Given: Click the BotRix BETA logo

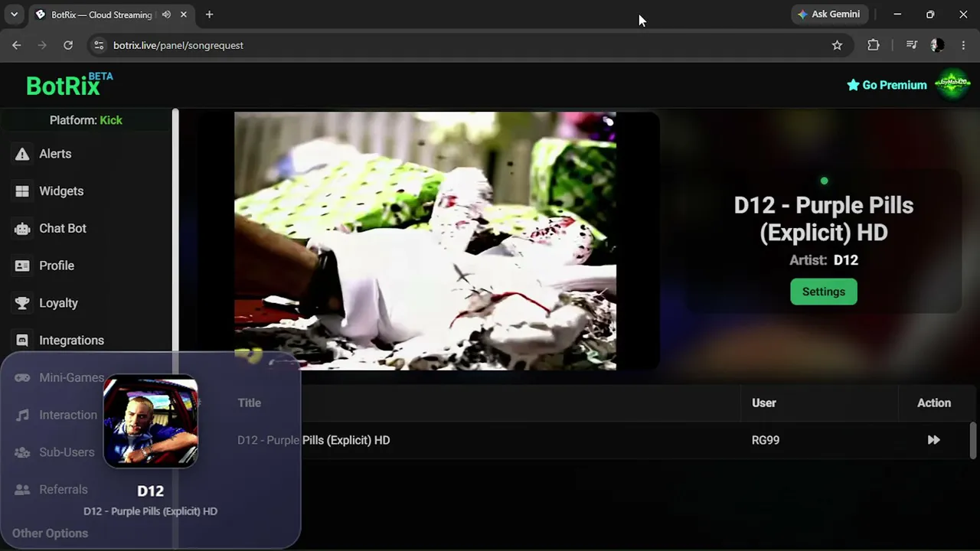Looking at the screenshot, I should coord(70,85).
